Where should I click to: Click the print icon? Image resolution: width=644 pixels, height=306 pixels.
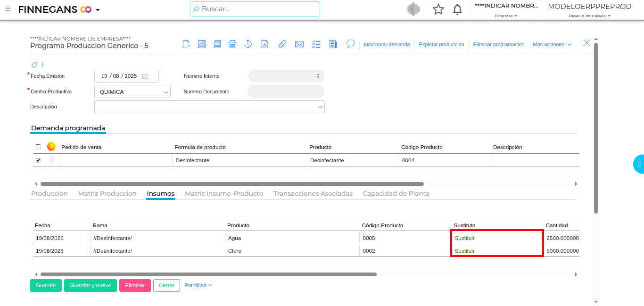pyautogui.click(x=232, y=44)
